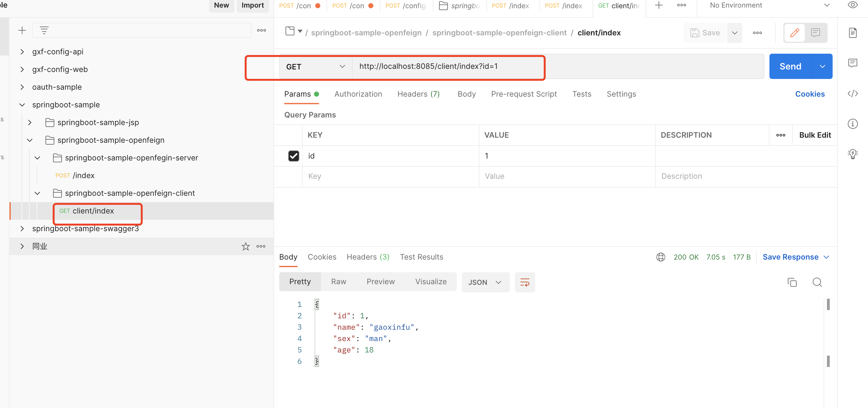Click the Cookies link
This screenshot has height=408, width=868.
point(810,94)
